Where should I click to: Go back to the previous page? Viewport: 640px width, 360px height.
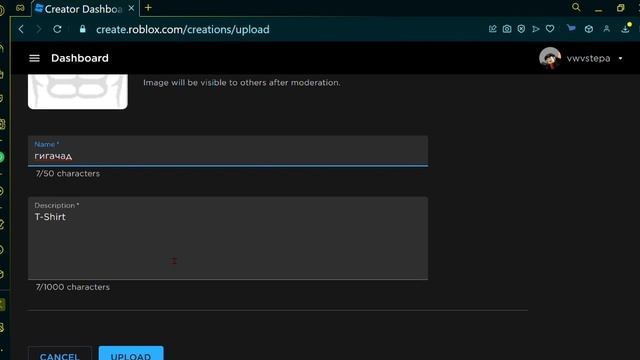21,29
